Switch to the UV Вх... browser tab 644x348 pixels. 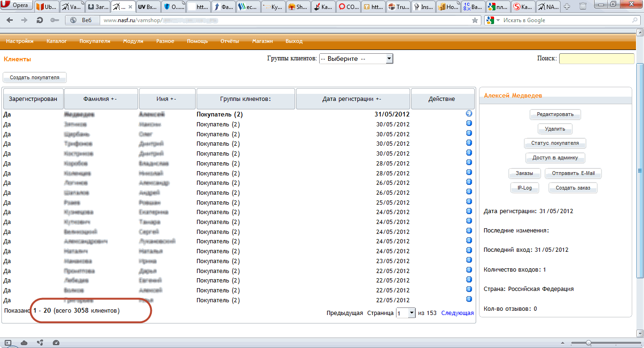[149, 7]
